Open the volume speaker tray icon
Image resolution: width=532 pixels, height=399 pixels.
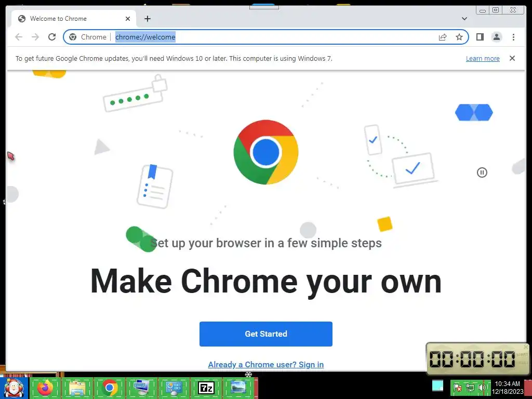click(482, 388)
